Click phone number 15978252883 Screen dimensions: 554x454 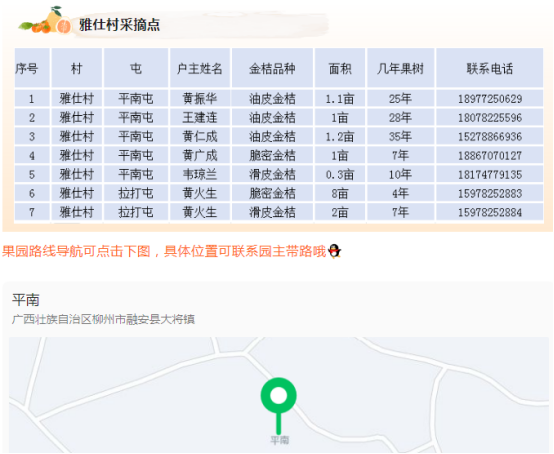tap(490, 193)
